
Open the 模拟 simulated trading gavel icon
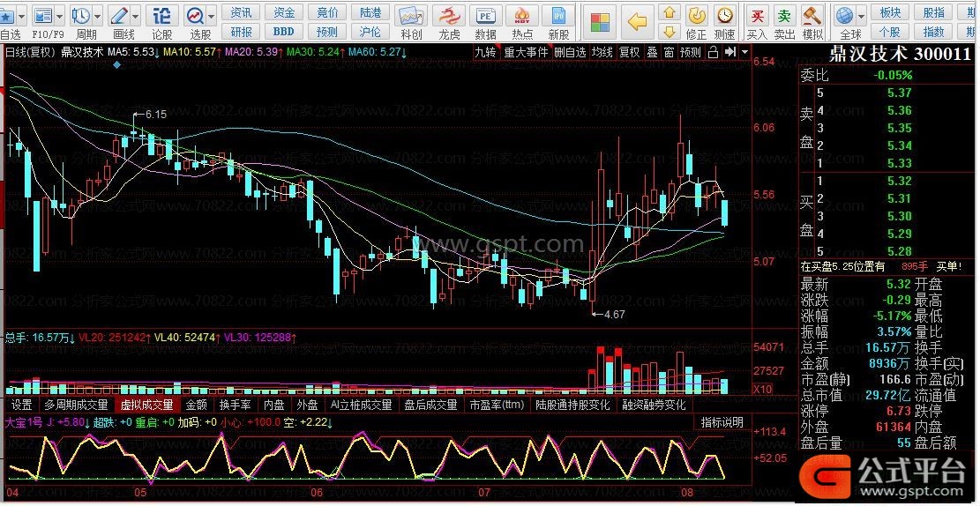(812, 16)
